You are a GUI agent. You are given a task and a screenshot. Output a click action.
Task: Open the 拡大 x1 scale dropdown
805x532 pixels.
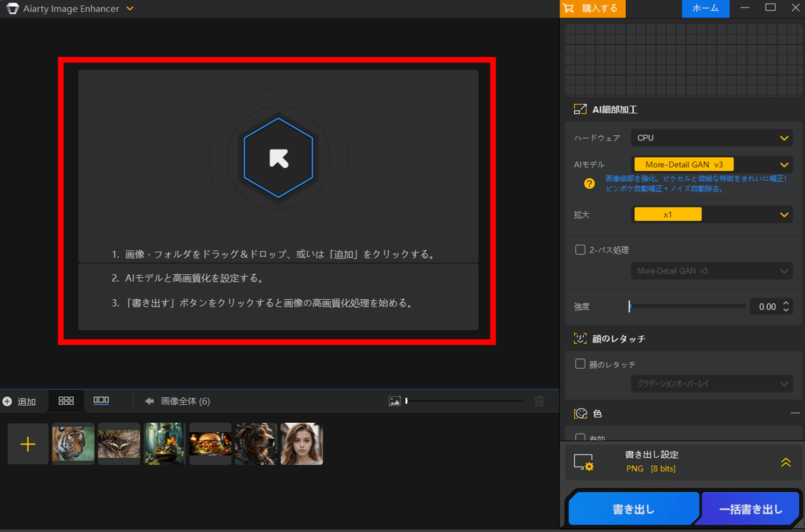click(711, 215)
